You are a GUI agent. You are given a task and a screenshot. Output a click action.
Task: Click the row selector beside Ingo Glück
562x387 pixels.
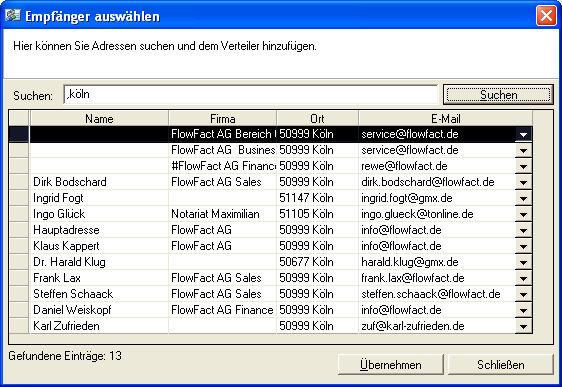(19, 214)
